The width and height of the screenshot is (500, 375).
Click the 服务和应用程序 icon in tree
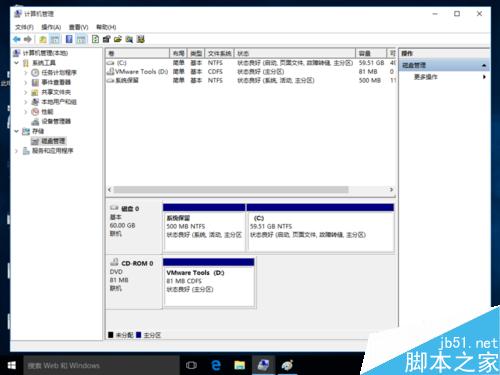[x=26, y=151]
